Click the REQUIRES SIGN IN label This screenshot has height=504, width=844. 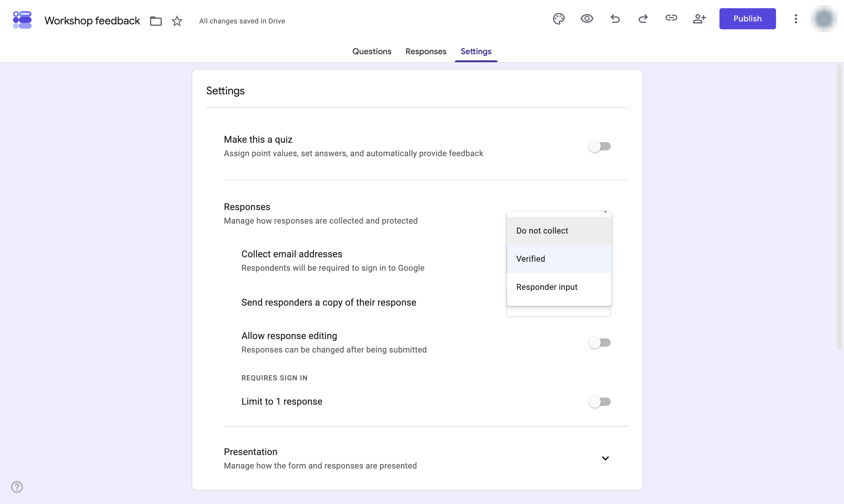coord(274,378)
